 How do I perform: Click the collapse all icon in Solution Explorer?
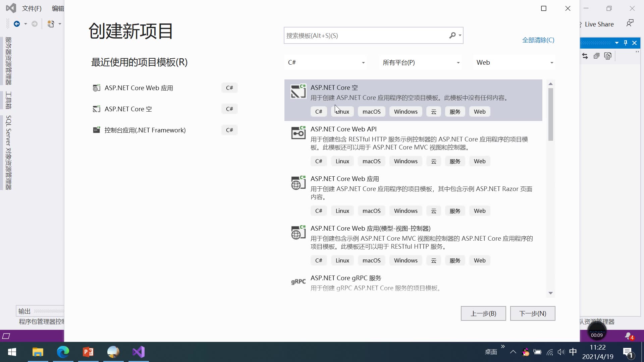(x=596, y=56)
